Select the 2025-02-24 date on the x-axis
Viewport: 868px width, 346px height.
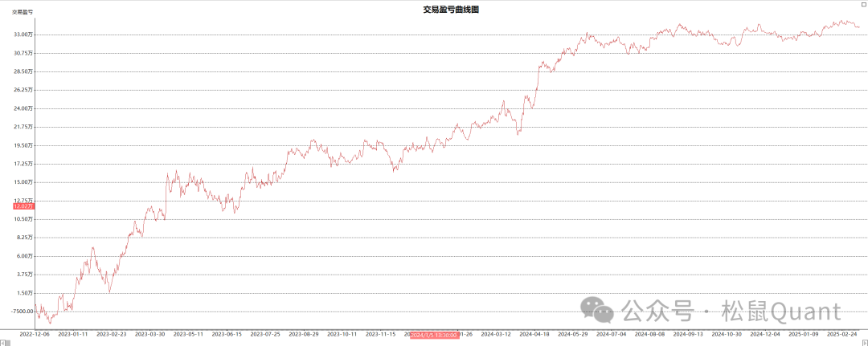[841, 333]
